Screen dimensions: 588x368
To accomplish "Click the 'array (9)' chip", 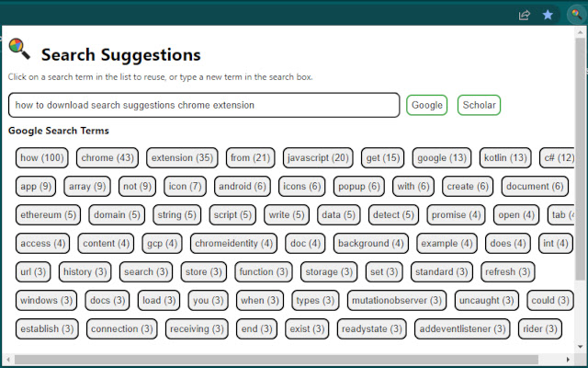I will pyautogui.click(x=87, y=186).
